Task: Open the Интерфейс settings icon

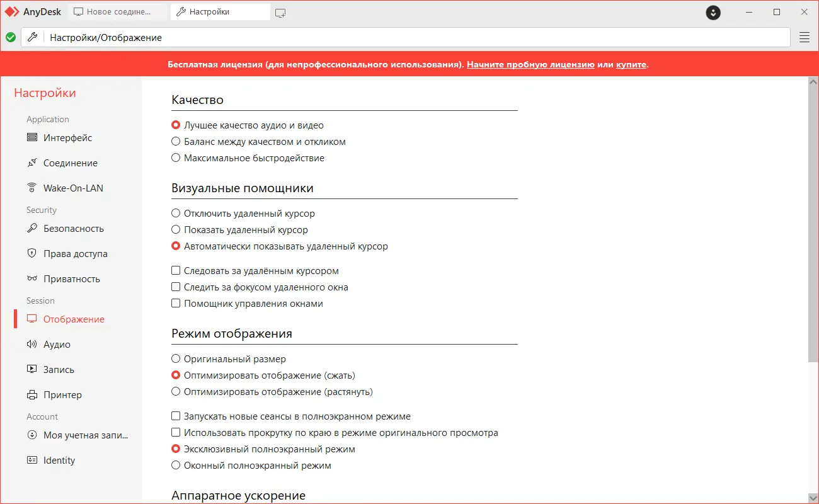Action: coord(32,137)
